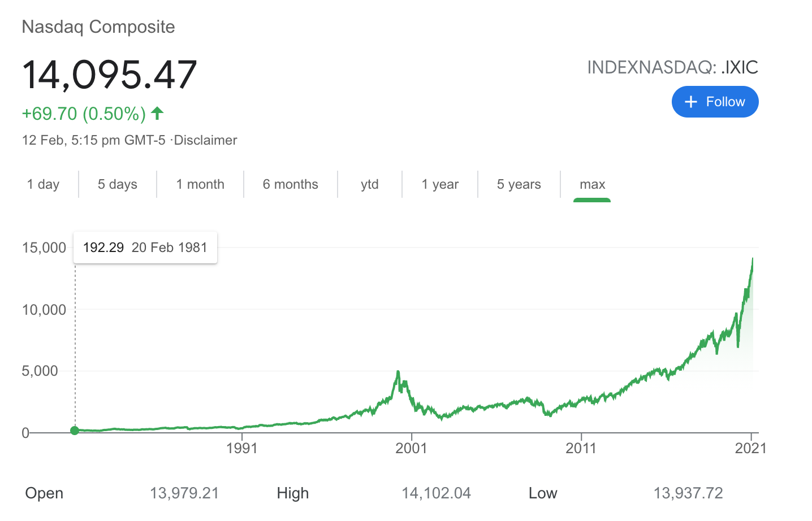Open the 5 years range tab

tap(519, 184)
